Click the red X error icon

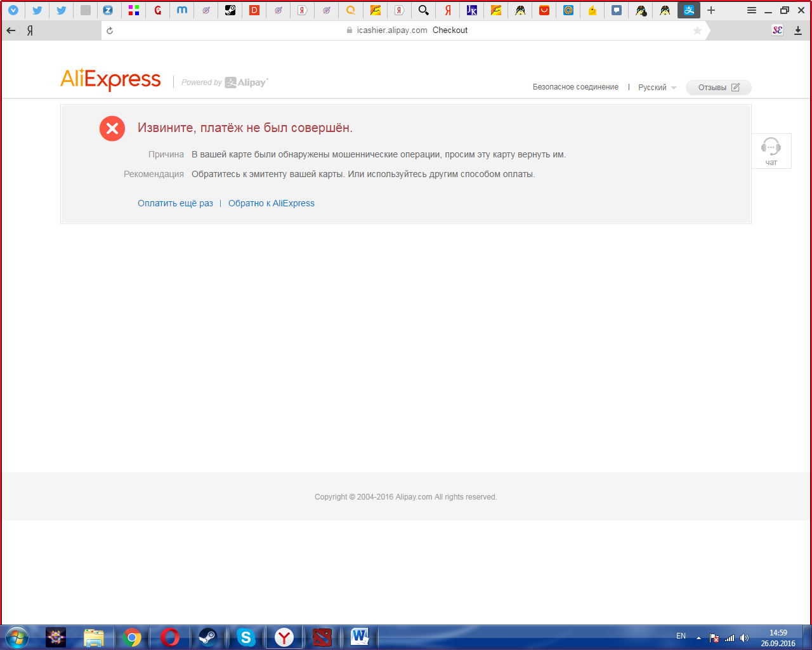pos(112,128)
